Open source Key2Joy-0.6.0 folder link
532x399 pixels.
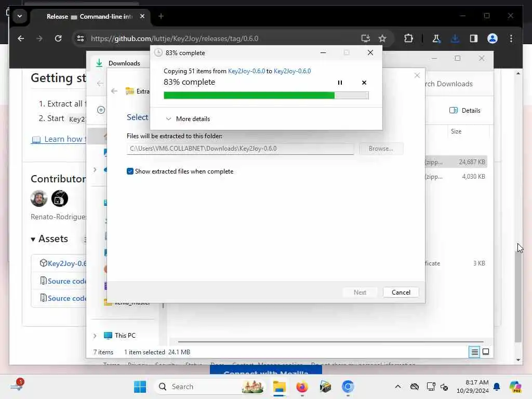(246, 71)
